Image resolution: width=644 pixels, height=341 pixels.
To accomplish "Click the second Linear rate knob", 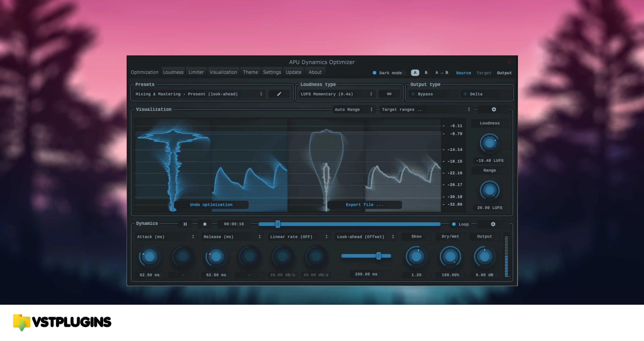I will click(x=316, y=257).
